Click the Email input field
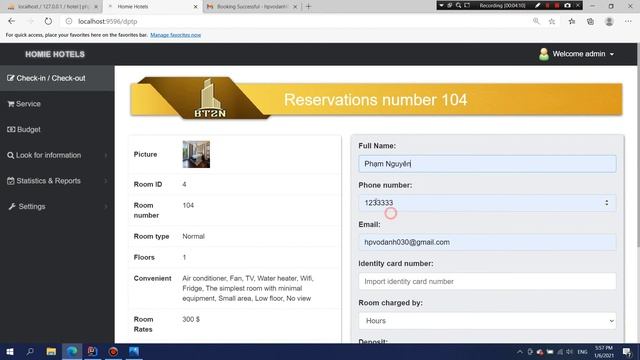 click(x=487, y=242)
